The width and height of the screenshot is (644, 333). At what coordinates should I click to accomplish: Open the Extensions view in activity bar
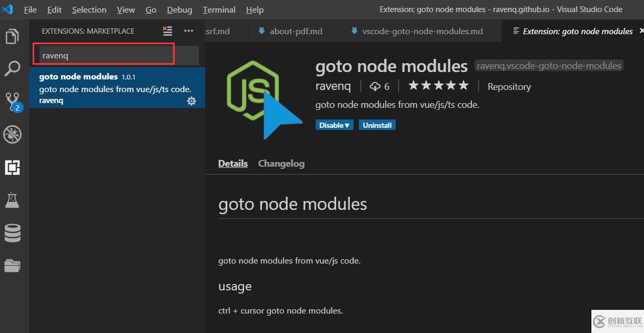[x=12, y=167]
